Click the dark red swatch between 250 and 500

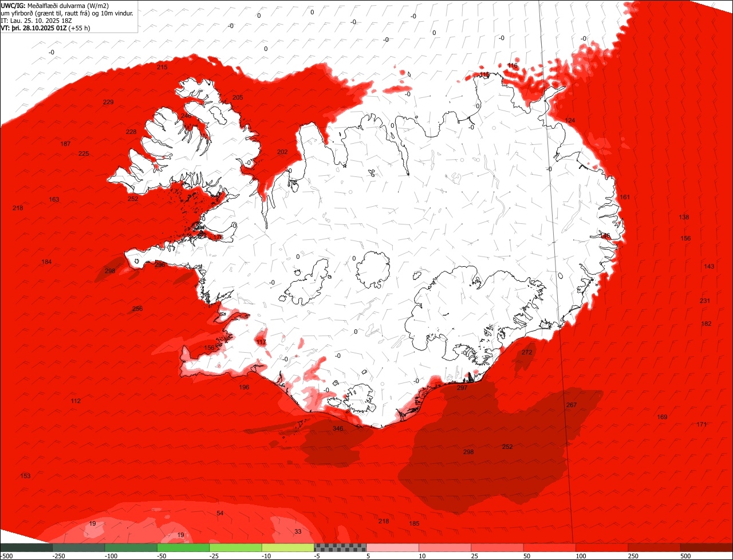click(655, 547)
